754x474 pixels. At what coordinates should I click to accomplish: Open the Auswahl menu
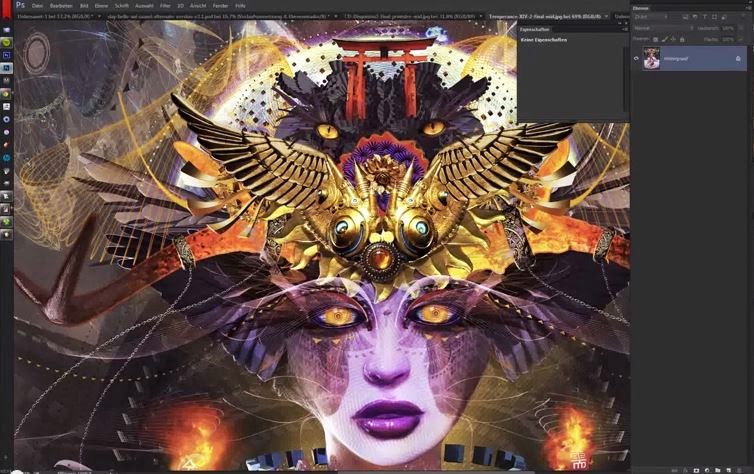click(x=144, y=6)
